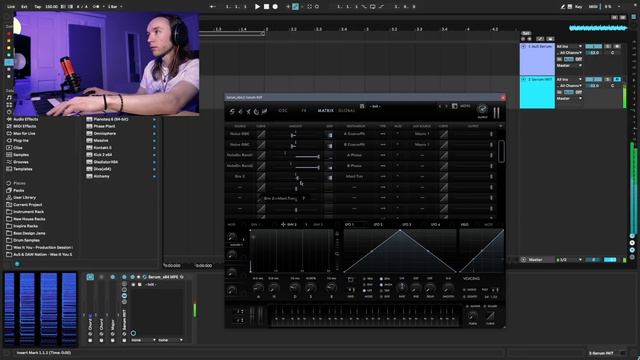640x360 pixels.
Task: Click the curve icon for A CoarsePit row
Action: coord(261,134)
